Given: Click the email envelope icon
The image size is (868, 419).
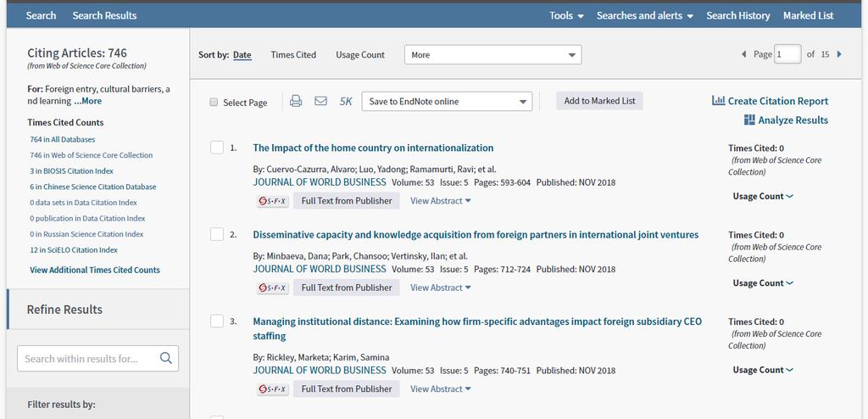Looking at the screenshot, I should [320, 101].
